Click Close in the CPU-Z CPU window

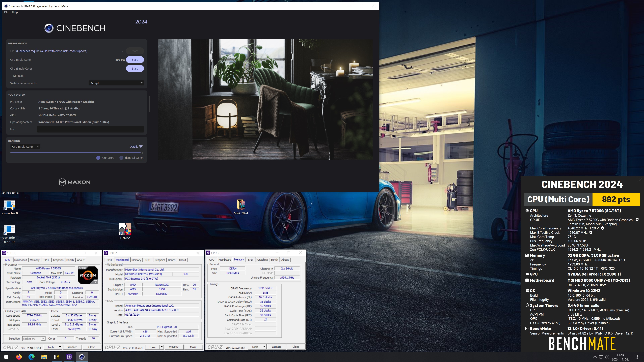click(x=92, y=347)
